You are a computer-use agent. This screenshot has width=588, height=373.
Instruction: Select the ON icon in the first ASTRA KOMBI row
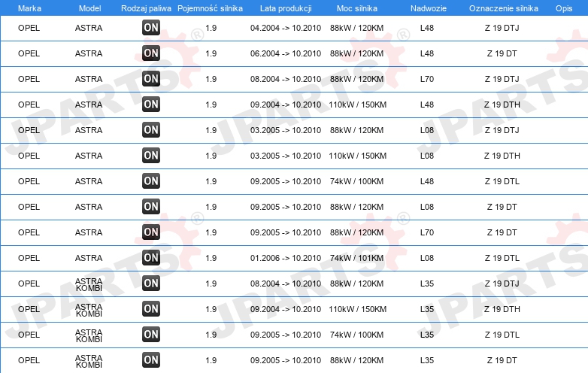tap(151, 283)
